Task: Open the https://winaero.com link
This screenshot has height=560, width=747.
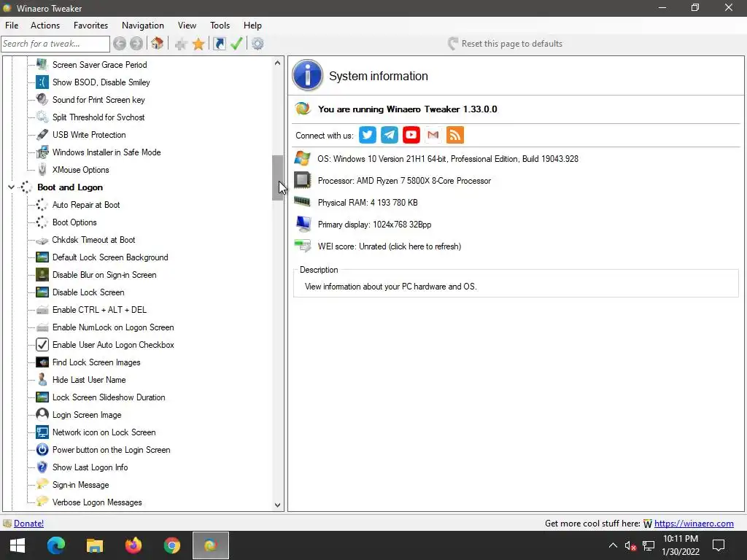Action: [694, 524]
